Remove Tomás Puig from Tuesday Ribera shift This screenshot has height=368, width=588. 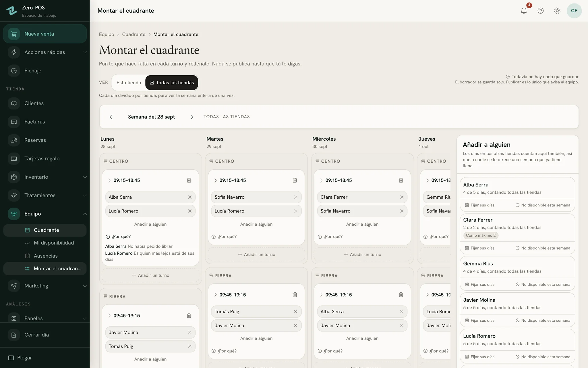(295, 312)
